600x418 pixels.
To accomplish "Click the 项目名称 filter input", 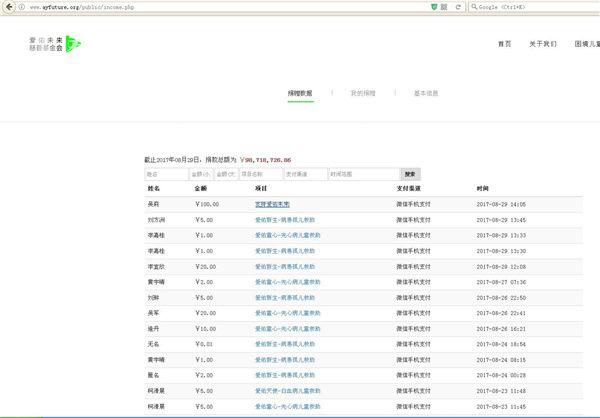I will [261, 173].
